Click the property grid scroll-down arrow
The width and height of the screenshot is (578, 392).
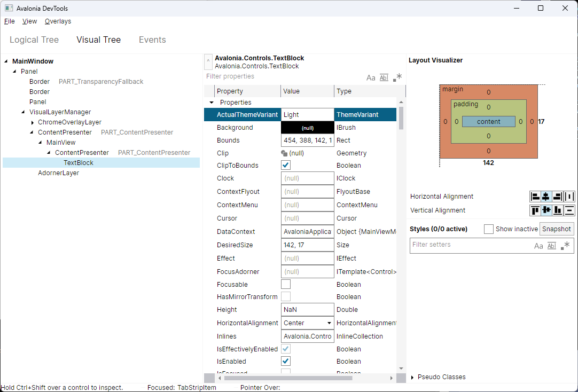click(x=401, y=369)
